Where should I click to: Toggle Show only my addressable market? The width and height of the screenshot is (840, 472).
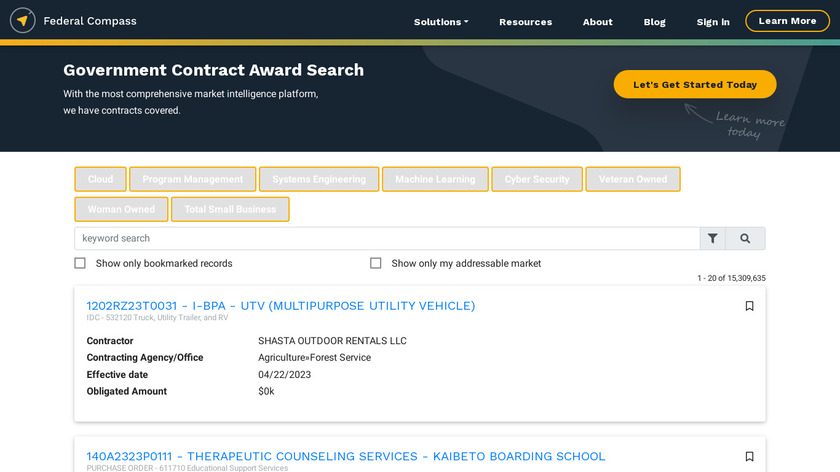pos(376,263)
